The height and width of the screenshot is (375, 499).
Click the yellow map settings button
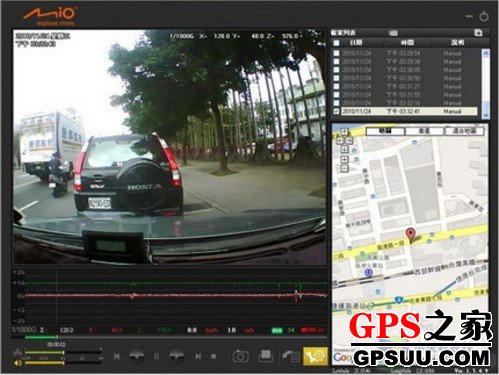pos(315,356)
